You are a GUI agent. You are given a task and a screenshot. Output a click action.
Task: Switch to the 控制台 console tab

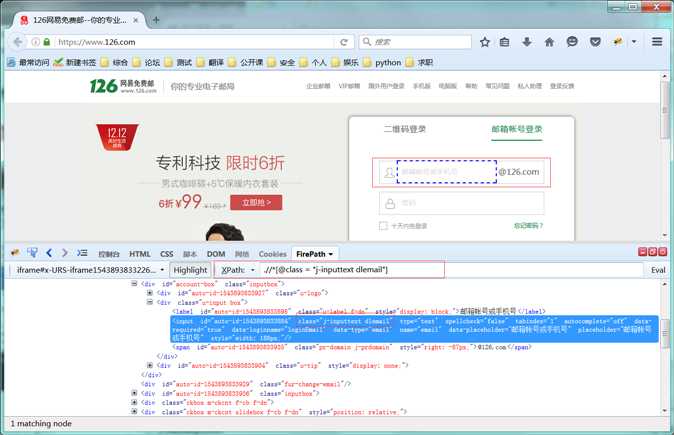click(x=109, y=254)
